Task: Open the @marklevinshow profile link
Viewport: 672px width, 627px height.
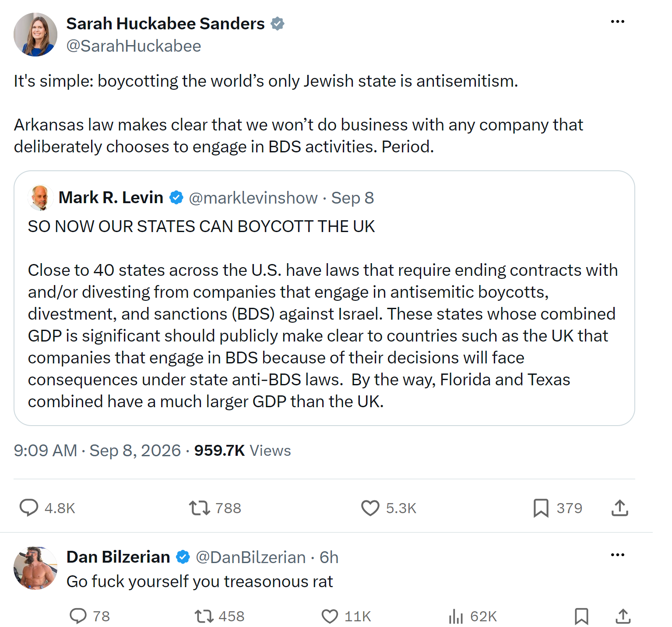Action: pos(253,198)
